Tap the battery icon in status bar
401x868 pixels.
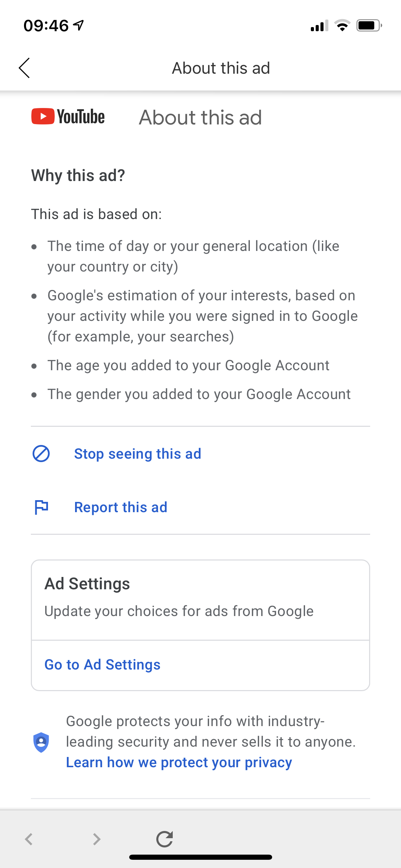[x=369, y=25]
